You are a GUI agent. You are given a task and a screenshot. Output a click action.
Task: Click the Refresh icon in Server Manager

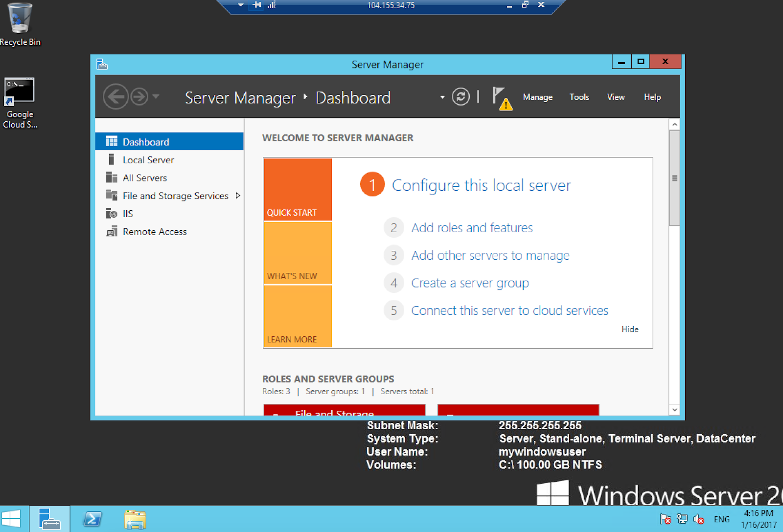(x=460, y=96)
